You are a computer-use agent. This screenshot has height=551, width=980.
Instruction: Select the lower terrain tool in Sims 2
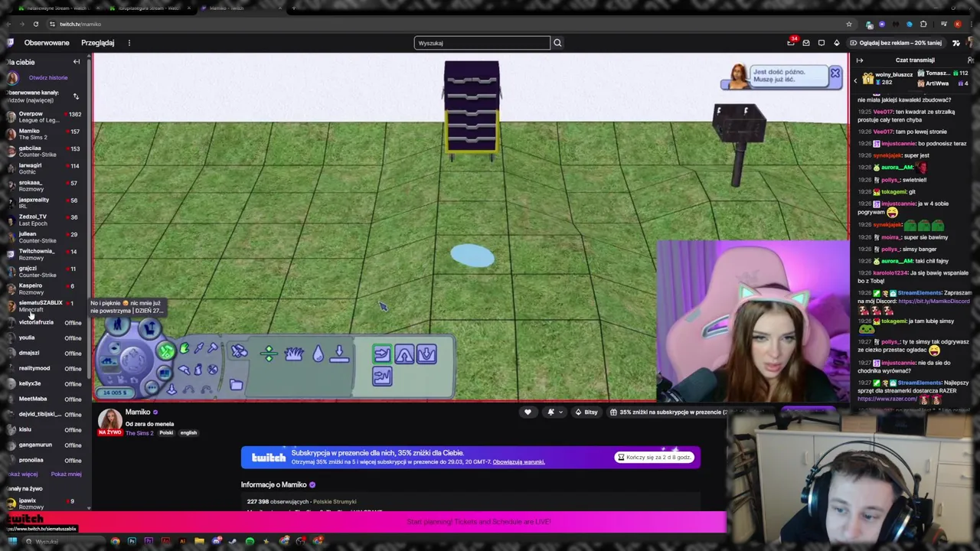pos(426,354)
